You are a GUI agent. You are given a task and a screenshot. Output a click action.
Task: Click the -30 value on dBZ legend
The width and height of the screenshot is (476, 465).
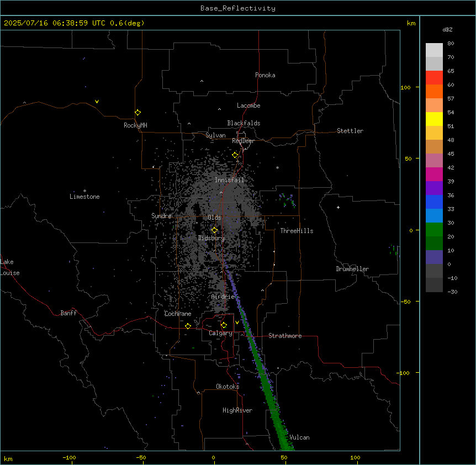452,292
